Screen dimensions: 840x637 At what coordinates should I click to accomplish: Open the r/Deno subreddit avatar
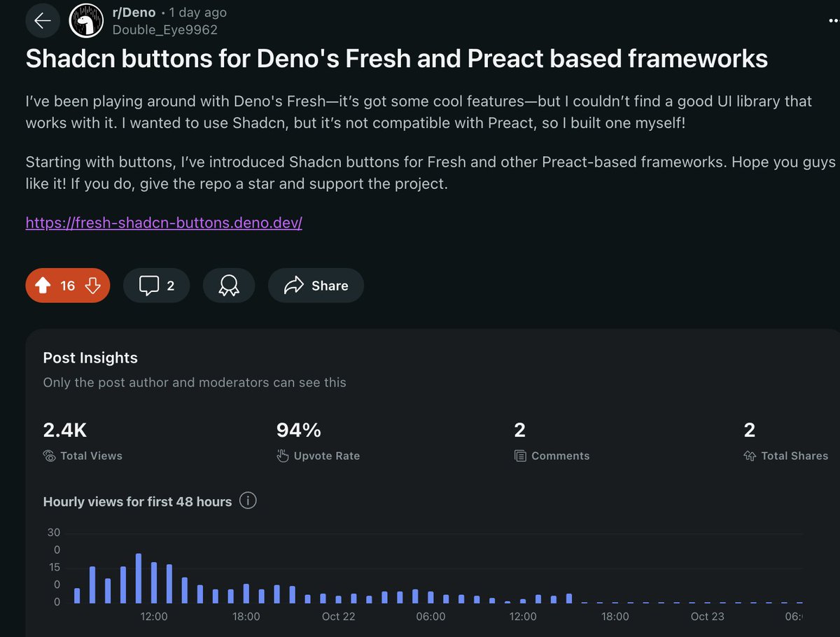pyautogui.click(x=85, y=21)
